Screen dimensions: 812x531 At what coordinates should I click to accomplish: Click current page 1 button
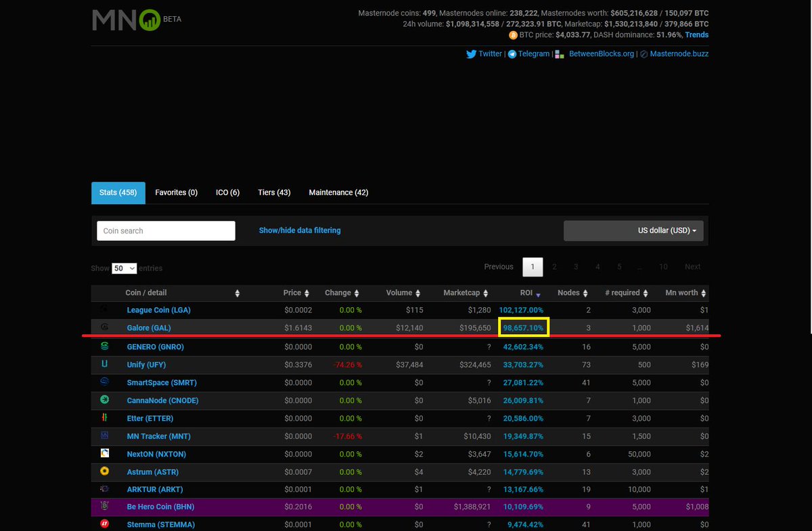click(533, 267)
